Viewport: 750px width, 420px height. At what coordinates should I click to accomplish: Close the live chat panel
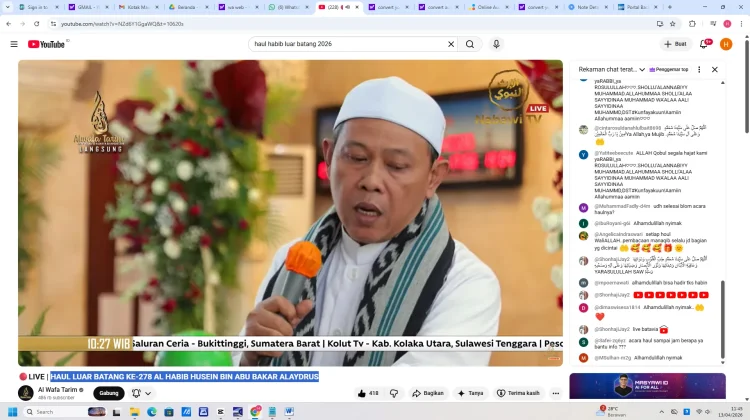715,69
